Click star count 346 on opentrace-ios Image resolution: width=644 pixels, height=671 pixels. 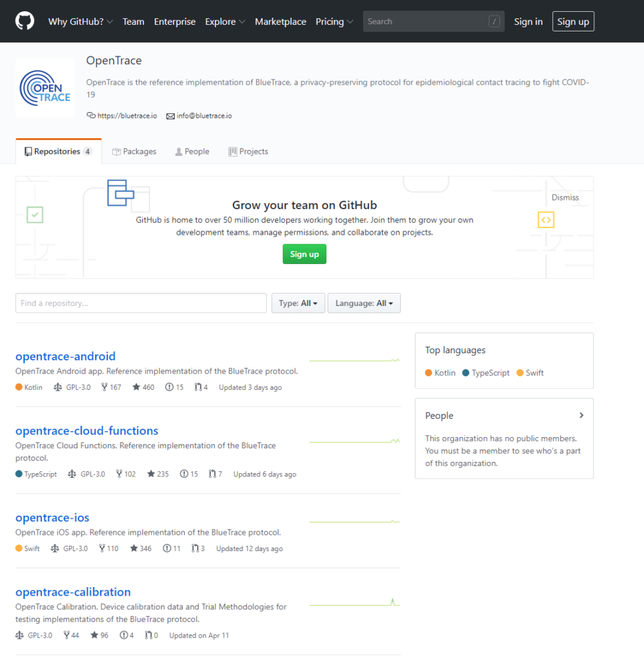click(141, 548)
